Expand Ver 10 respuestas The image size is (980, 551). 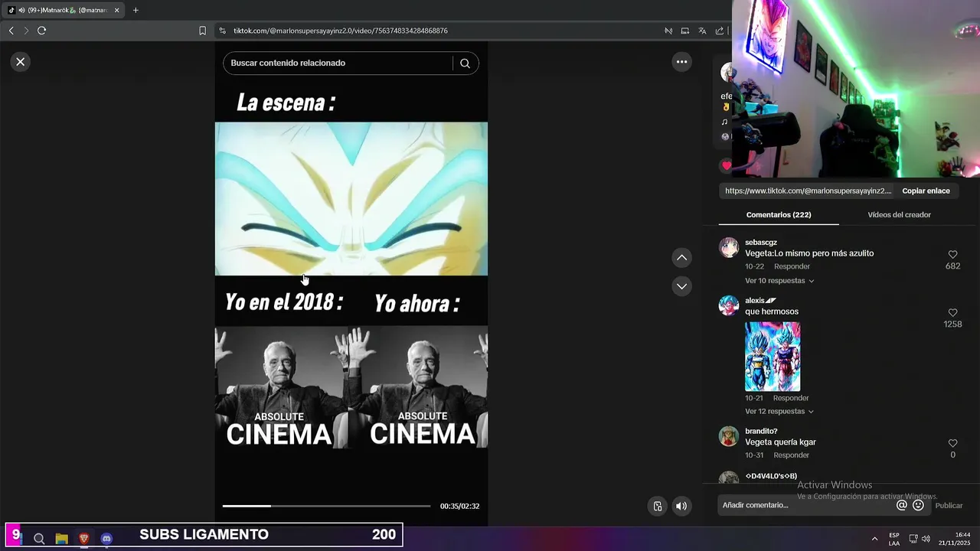coord(779,281)
